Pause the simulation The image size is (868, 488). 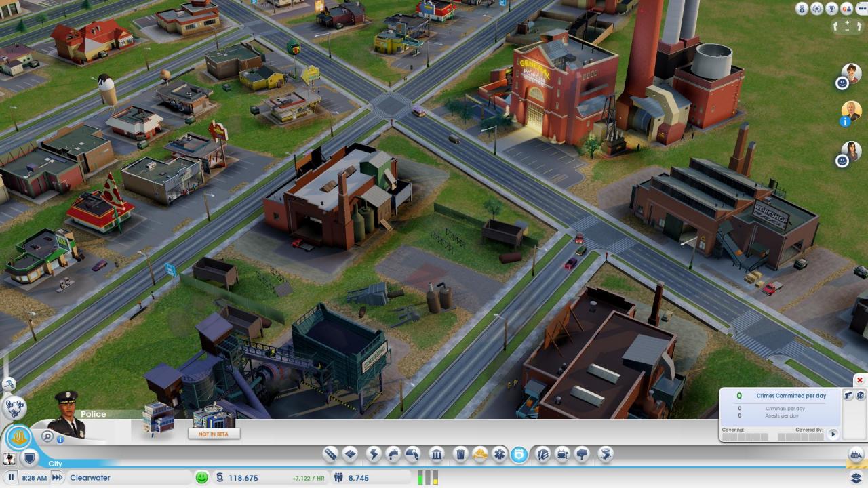pyautogui.click(x=12, y=478)
